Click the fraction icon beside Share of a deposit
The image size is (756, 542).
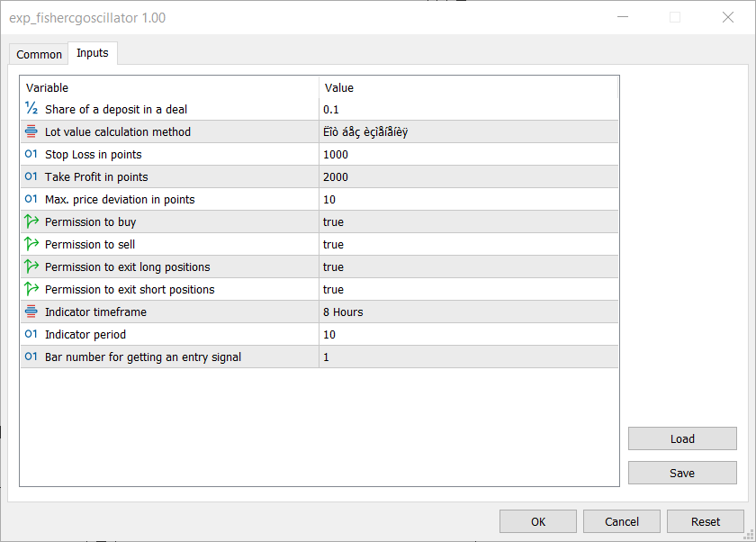31,109
